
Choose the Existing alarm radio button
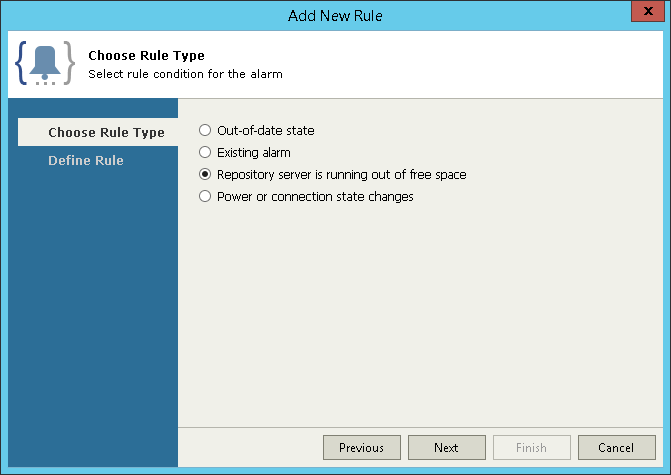pyautogui.click(x=205, y=152)
